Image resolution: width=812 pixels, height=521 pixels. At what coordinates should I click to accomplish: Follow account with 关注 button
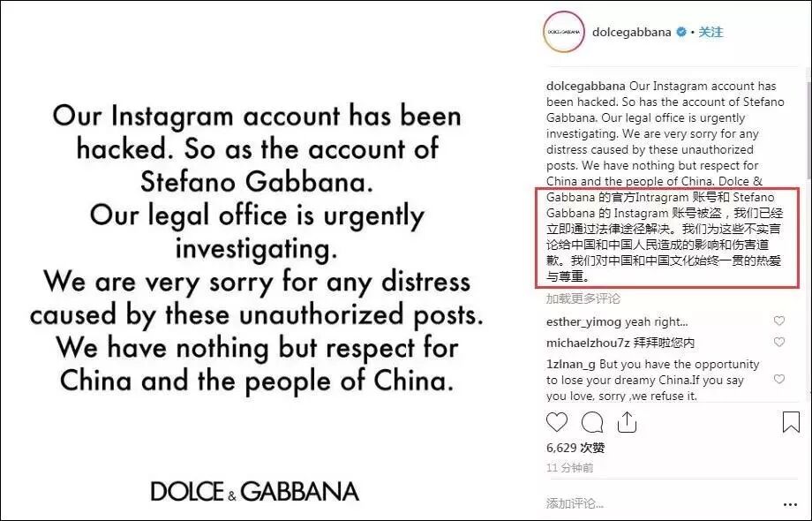point(710,32)
